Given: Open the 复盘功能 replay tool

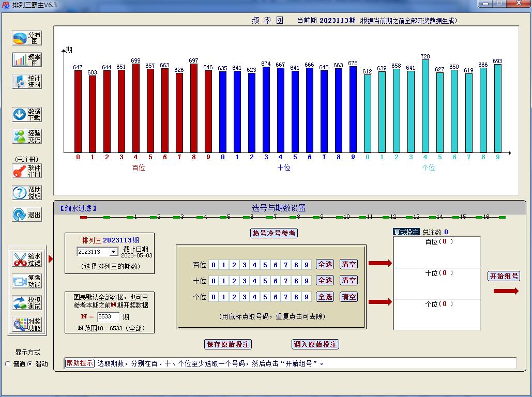Looking at the screenshot, I should (27, 281).
